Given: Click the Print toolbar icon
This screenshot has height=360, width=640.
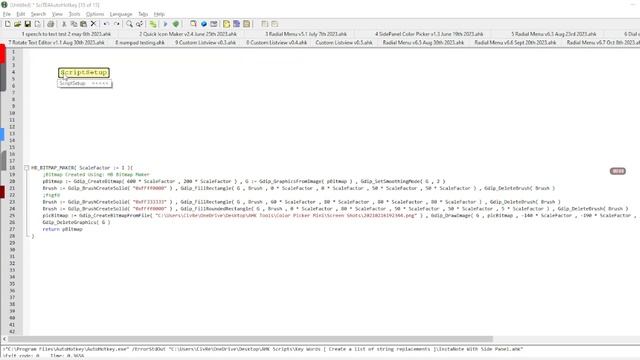Looking at the screenshot, I should click(x=51, y=24).
